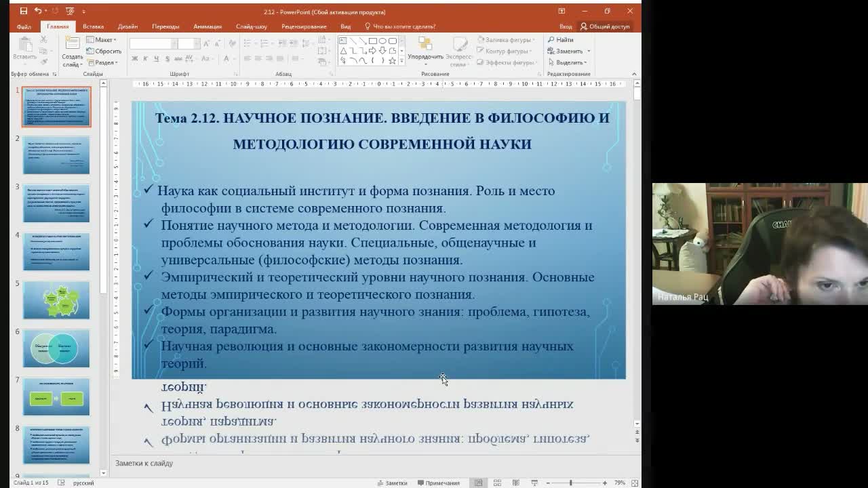Open Ribbon Display Options in the title bar
The width and height of the screenshot is (868, 488).
coord(561,12)
